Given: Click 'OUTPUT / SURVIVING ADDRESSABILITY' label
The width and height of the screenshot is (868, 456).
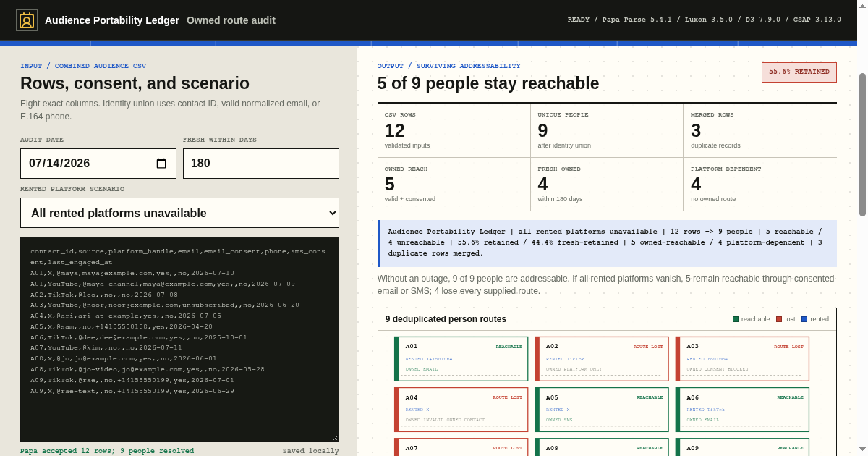Looking at the screenshot, I should click(449, 66).
